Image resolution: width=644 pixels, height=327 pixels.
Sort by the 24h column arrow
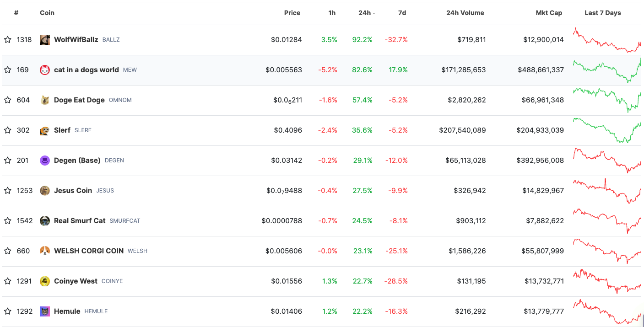[x=374, y=13]
